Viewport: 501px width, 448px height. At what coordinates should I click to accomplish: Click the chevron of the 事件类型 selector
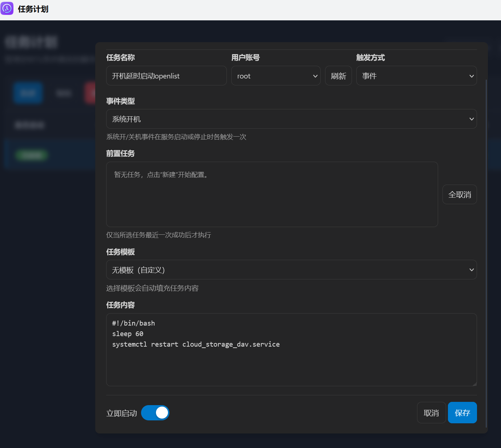[471, 119]
